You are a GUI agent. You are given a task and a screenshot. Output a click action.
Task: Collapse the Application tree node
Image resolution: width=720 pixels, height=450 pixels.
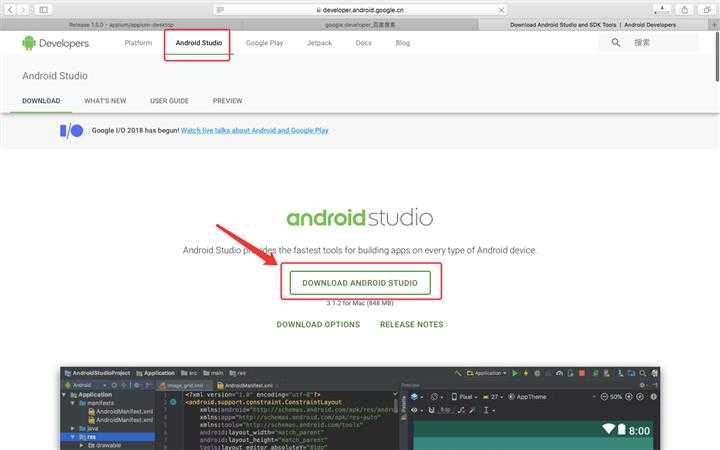click(64, 395)
